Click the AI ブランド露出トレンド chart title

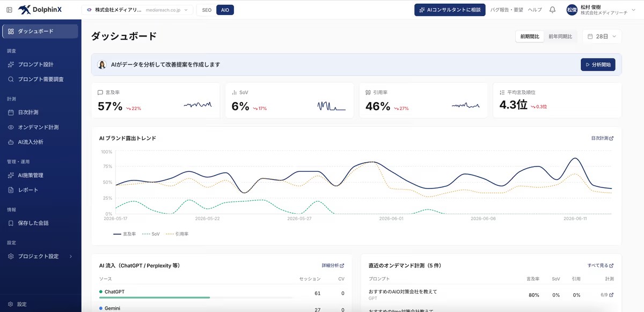(x=128, y=138)
